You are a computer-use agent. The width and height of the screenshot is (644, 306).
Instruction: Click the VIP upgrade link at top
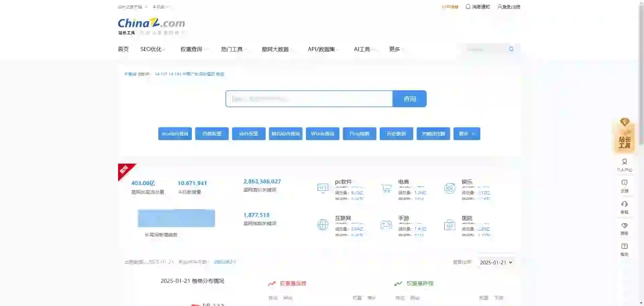[450, 7]
